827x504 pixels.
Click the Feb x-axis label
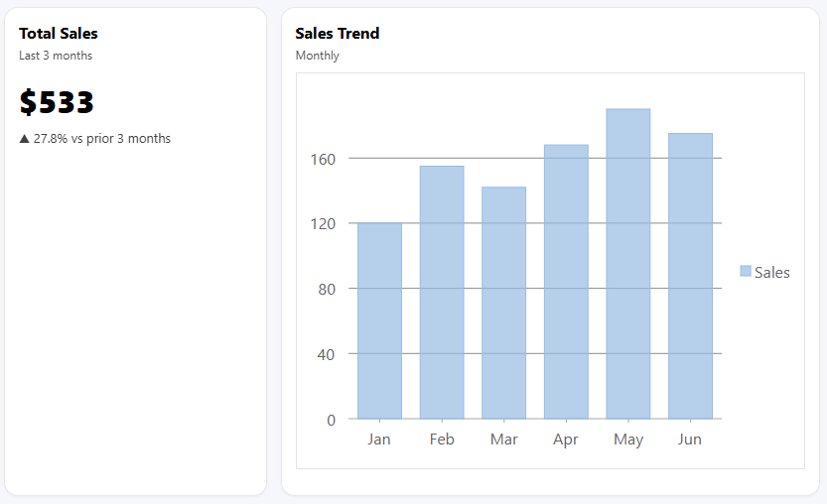click(442, 440)
